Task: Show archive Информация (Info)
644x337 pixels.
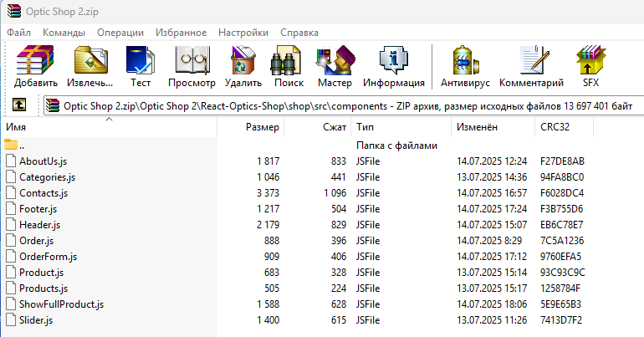Action: [393, 66]
